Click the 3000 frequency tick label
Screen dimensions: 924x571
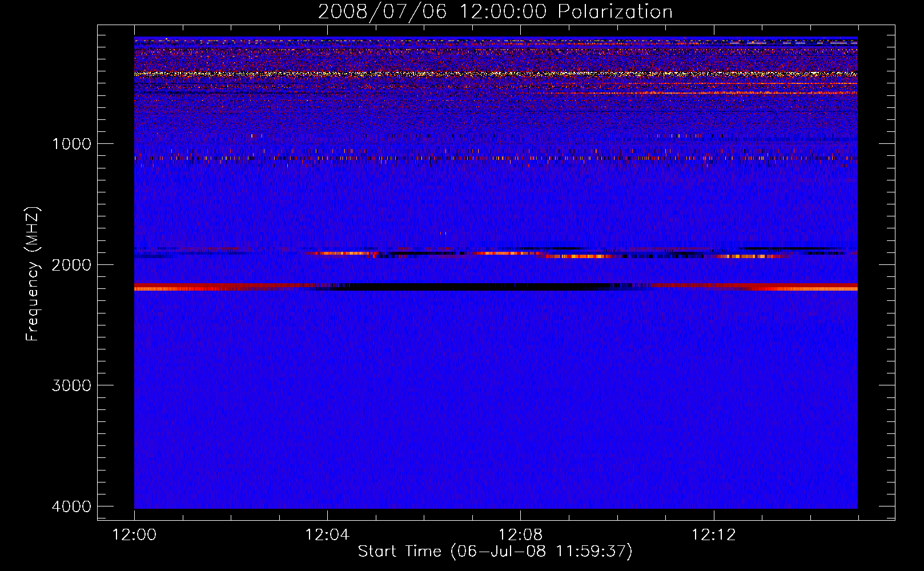click(x=71, y=385)
